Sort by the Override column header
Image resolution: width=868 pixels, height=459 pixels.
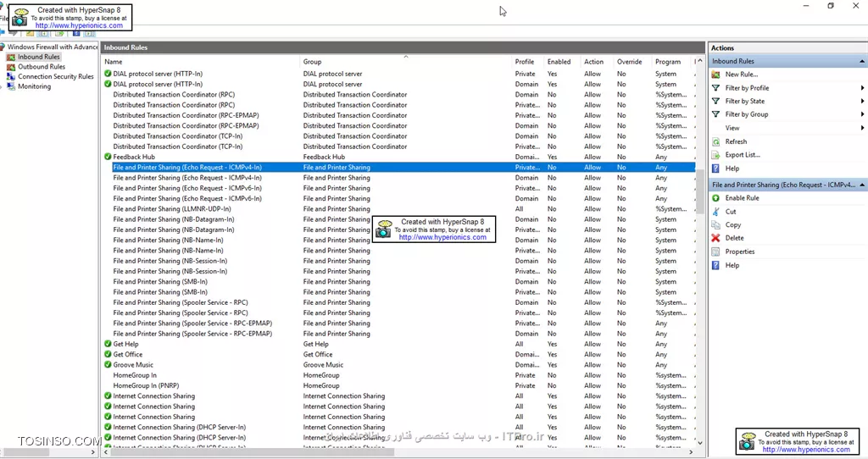(632, 62)
